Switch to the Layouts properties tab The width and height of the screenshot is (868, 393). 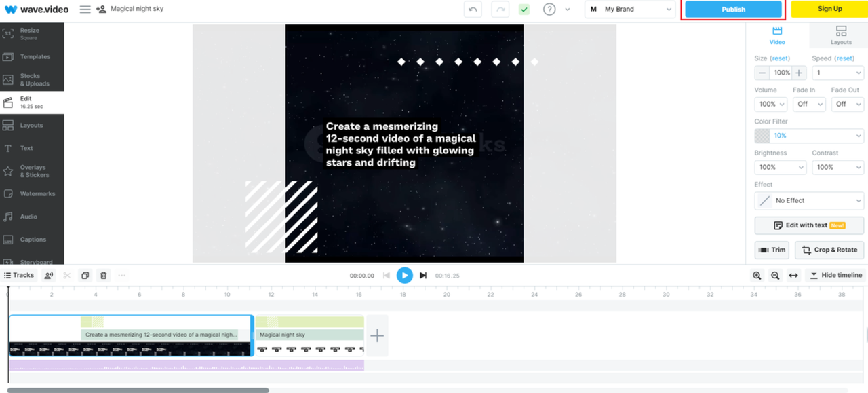841,35
